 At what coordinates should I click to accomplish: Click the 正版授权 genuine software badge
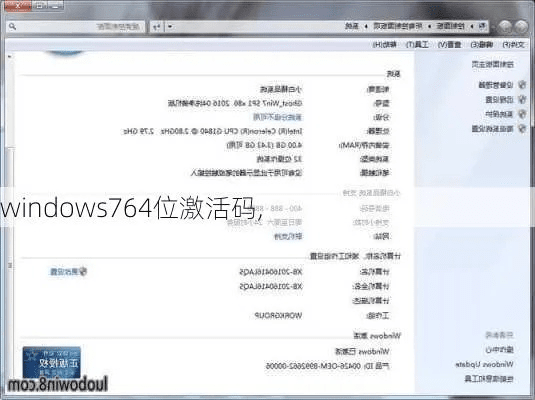point(52,361)
